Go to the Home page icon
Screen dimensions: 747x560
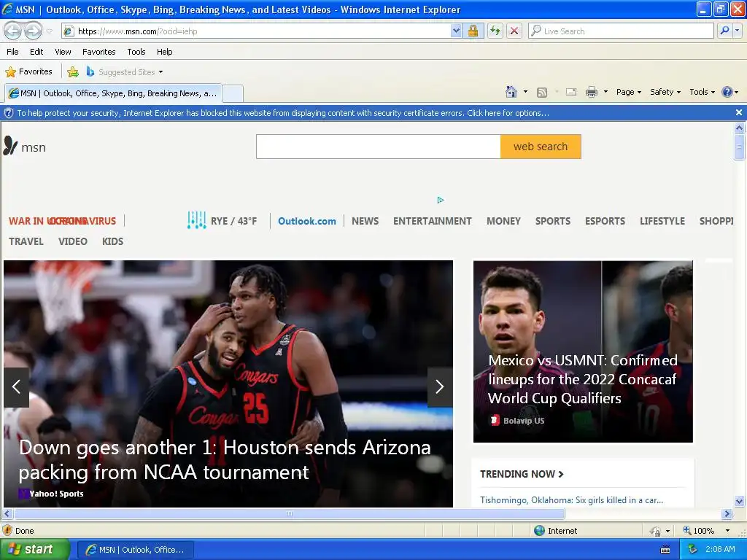click(511, 92)
